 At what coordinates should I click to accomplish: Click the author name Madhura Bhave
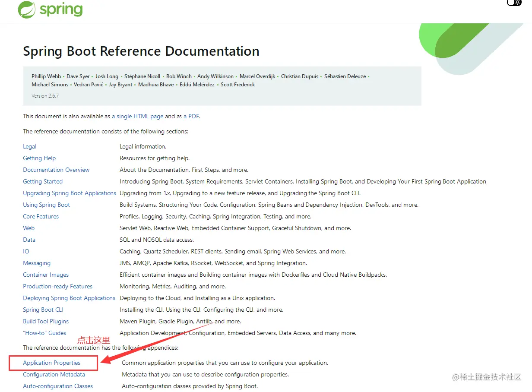tap(156, 85)
